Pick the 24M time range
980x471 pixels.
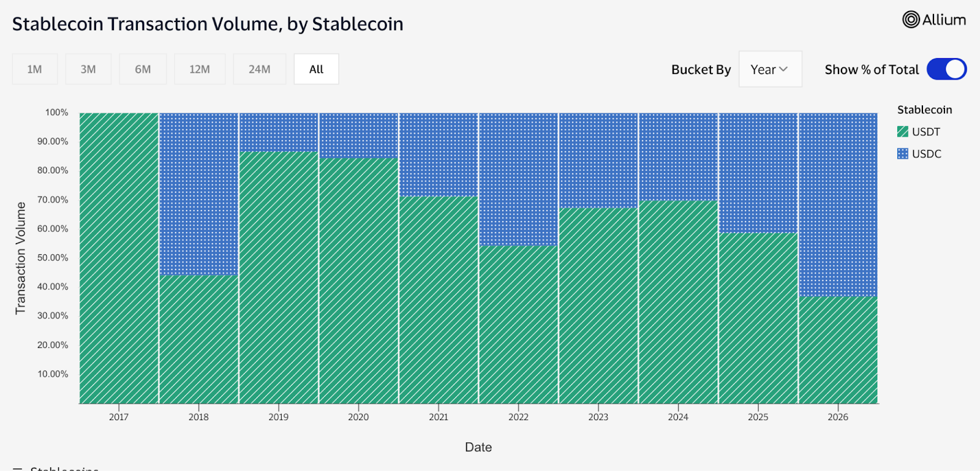click(x=259, y=69)
